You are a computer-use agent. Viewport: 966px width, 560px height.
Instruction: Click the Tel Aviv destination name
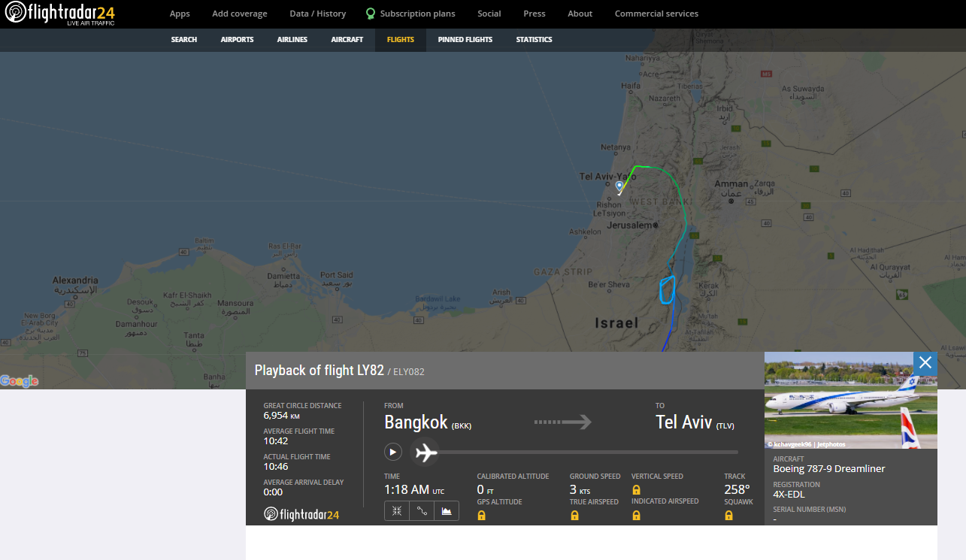684,422
